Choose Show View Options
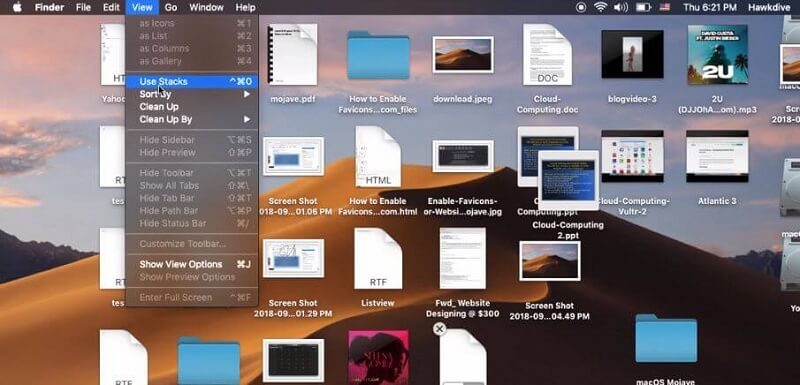Viewport: 800px width, 385px height. pyautogui.click(x=192, y=264)
